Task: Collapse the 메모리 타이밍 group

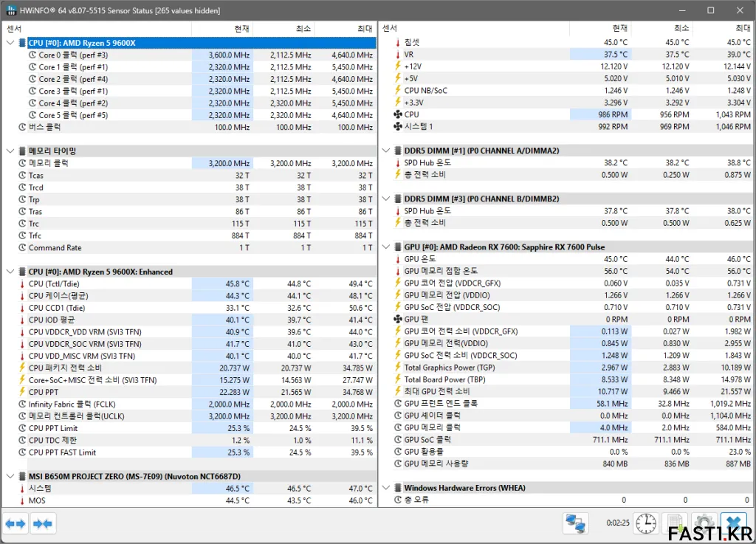Action: pyautogui.click(x=10, y=151)
